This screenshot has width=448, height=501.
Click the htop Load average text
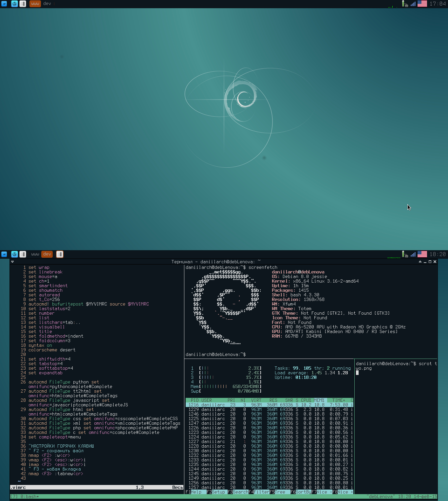[x=311, y=373]
